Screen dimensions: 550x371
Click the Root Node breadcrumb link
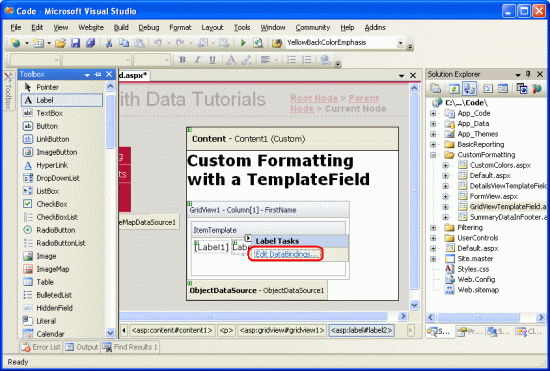[x=314, y=98]
